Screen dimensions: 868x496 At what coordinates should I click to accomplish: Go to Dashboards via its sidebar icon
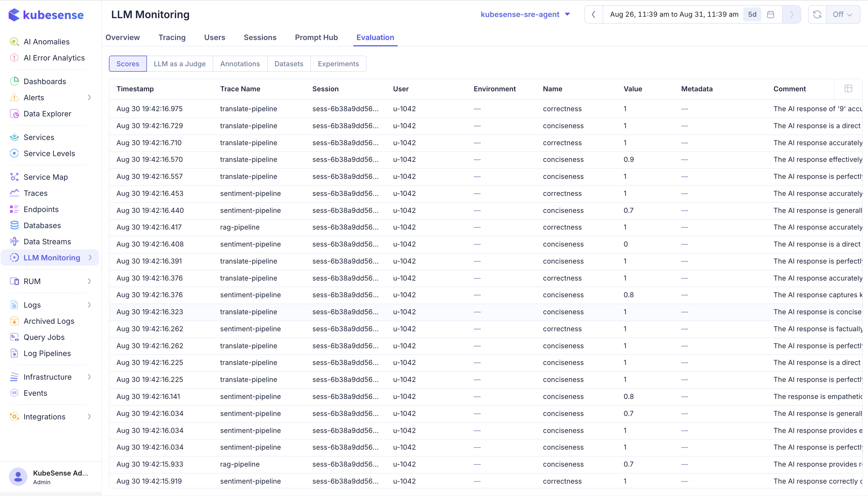point(14,82)
